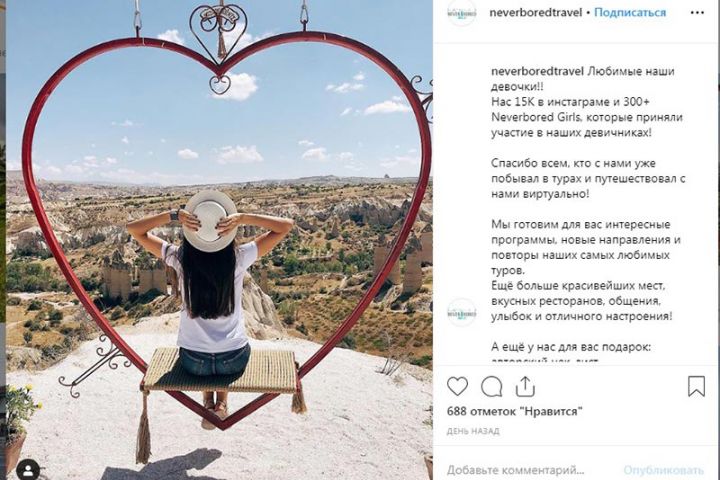Open neverboredtravel profile avatar in header
720x480 pixels.
click(461, 13)
